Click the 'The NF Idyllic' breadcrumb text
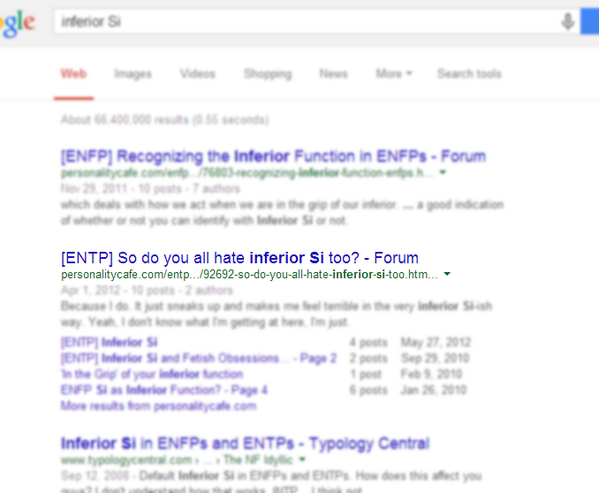 pos(258,459)
